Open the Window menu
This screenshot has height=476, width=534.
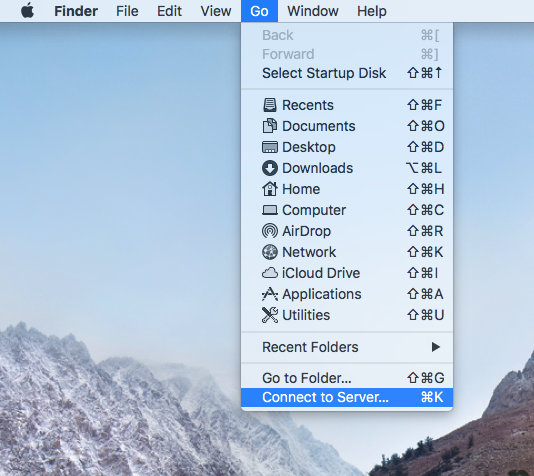[313, 11]
